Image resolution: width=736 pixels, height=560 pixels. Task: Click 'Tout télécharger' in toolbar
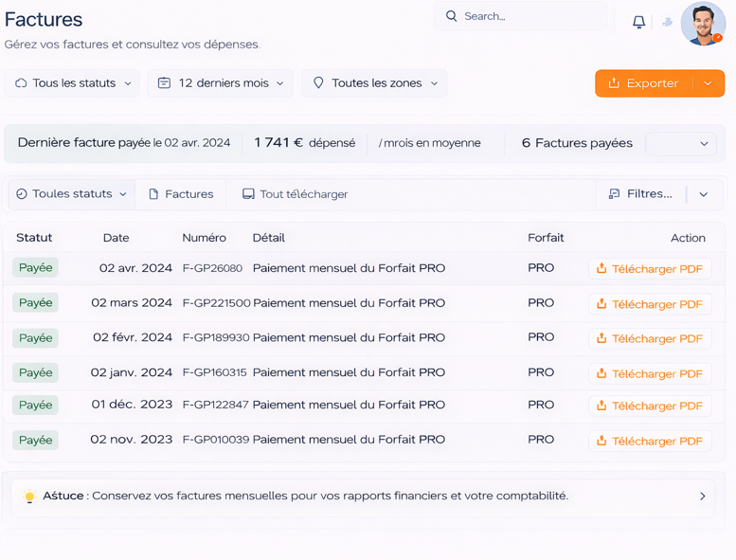[295, 194]
